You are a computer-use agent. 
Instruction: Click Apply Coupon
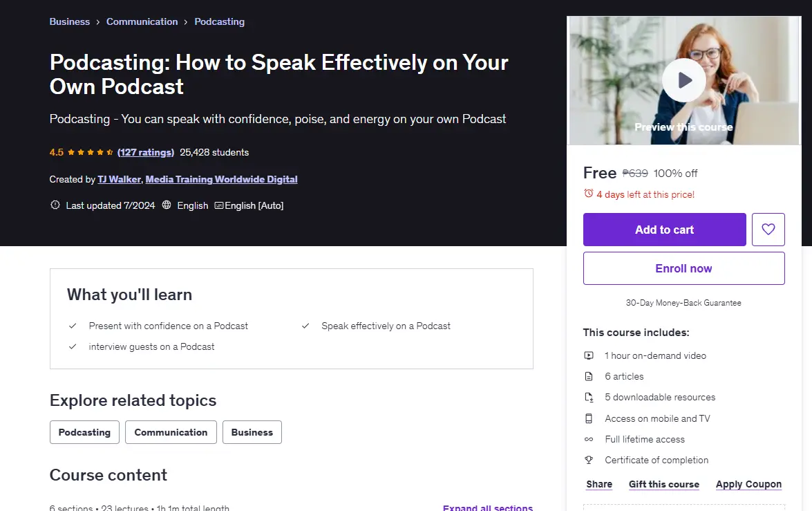(748, 484)
